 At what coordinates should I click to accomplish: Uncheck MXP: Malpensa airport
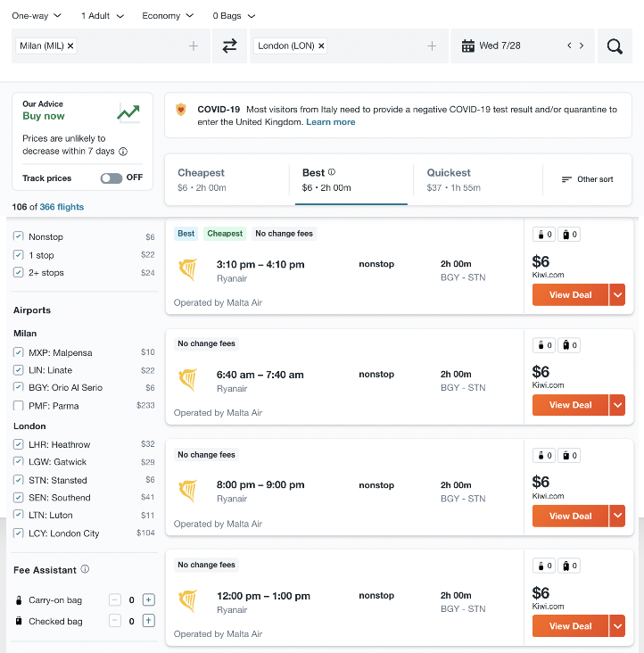pos(19,352)
